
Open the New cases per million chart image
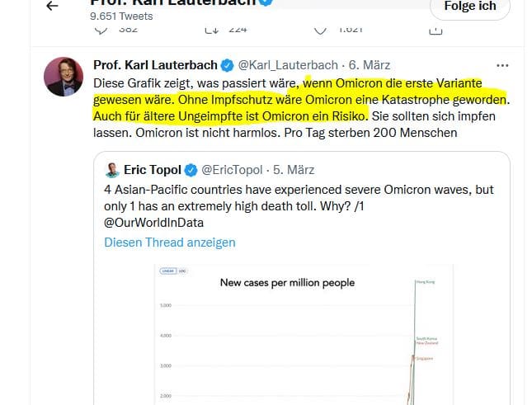click(x=304, y=334)
